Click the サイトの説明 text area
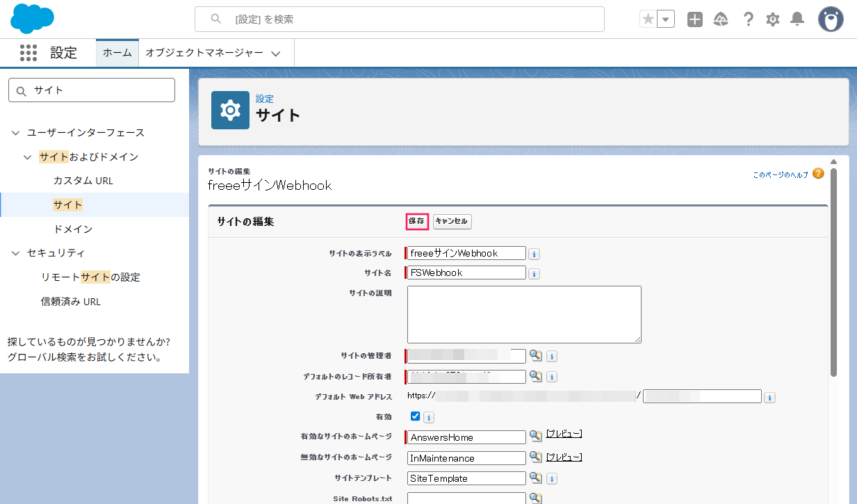 pos(524,314)
